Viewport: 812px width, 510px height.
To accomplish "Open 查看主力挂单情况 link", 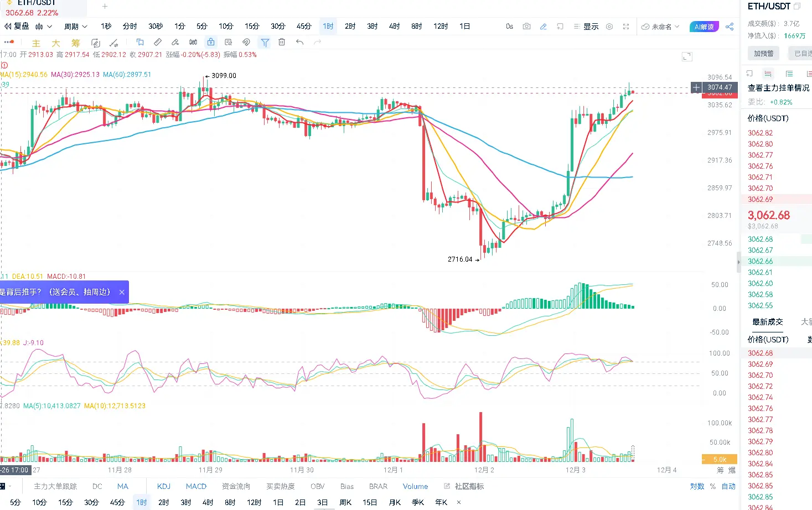I will click(x=778, y=88).
